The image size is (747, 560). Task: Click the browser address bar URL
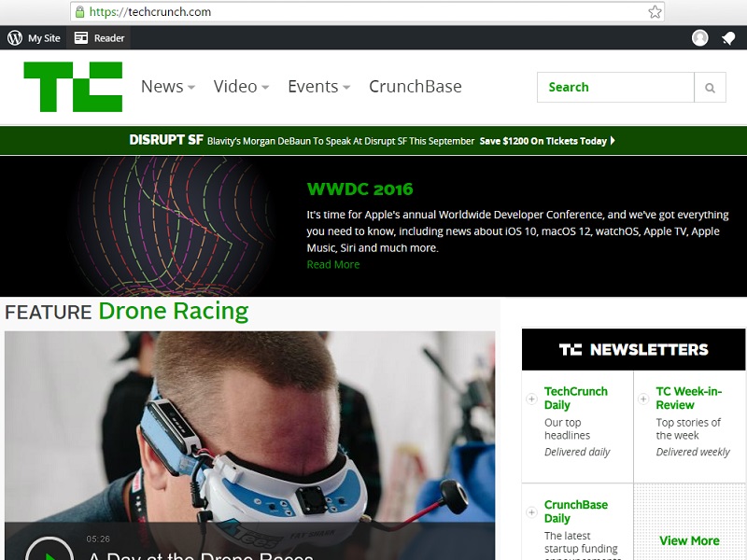[x=150, y=12]
